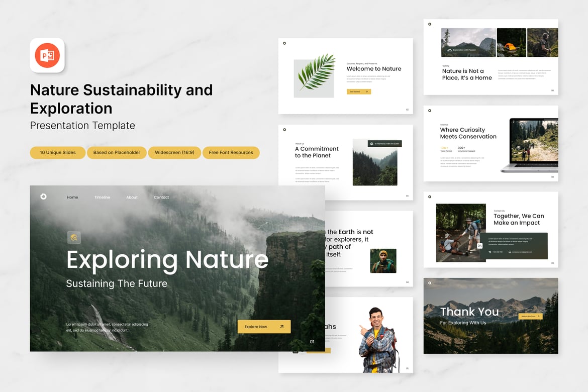This screenshot has height=392, width=588.
Task: Click the Based on Placeholder badge
Action: point(117,153)
